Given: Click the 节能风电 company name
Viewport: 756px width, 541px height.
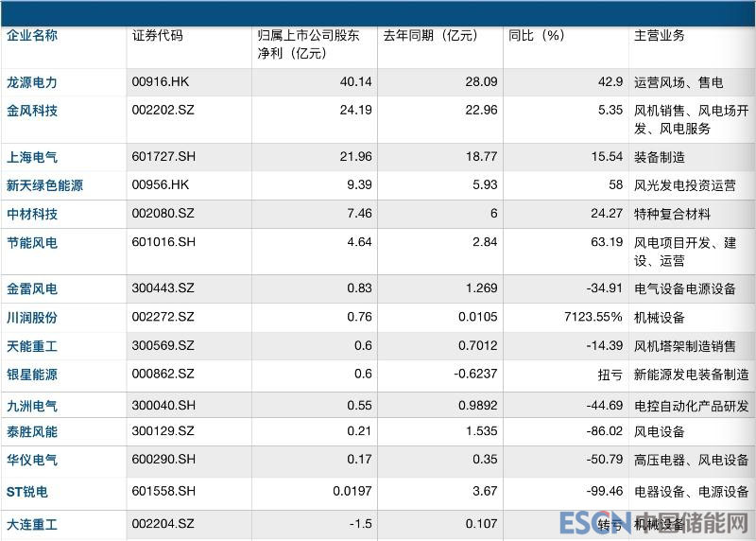Looking at the screenshot, I should (x=32, y=243).
